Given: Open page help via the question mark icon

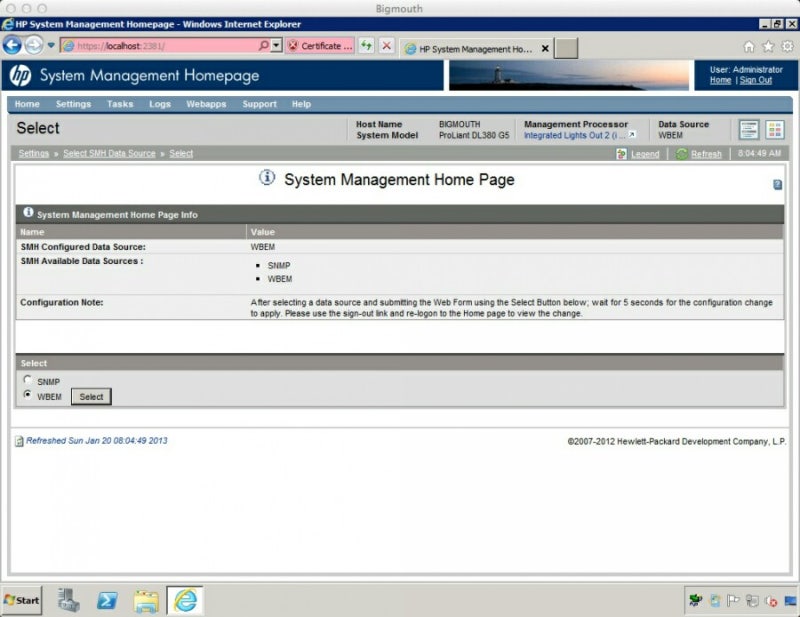Looking at the screenshot, I should [x=779, y=184].
